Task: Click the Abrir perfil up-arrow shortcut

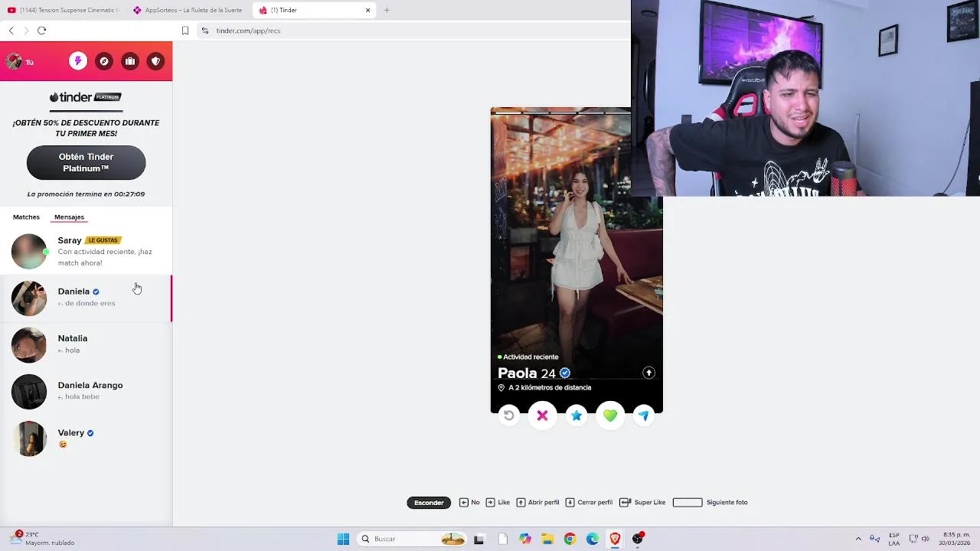Action: click(x=537, y=502)
